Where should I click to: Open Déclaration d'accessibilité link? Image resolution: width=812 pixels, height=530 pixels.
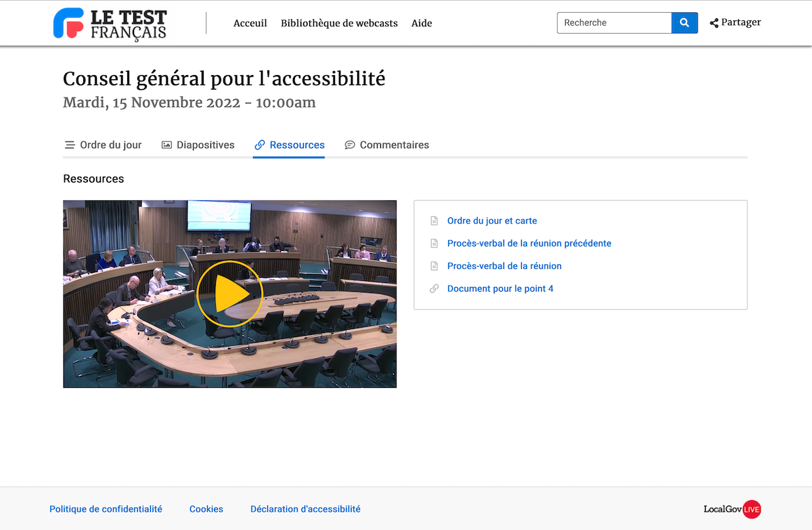(305, 509)
